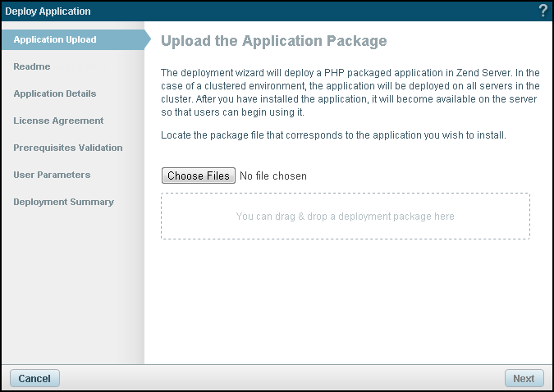
Task: Click the 'Locate the package file' instruction text
Action: click(333, 134)
